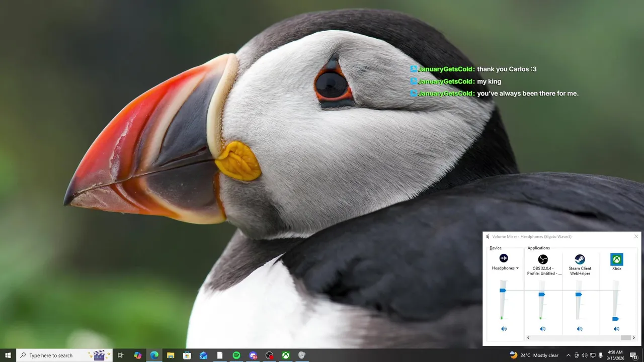644x362 pixels.
Task: Mute Xbox in Volume Mixer
Action: point(617,329)
